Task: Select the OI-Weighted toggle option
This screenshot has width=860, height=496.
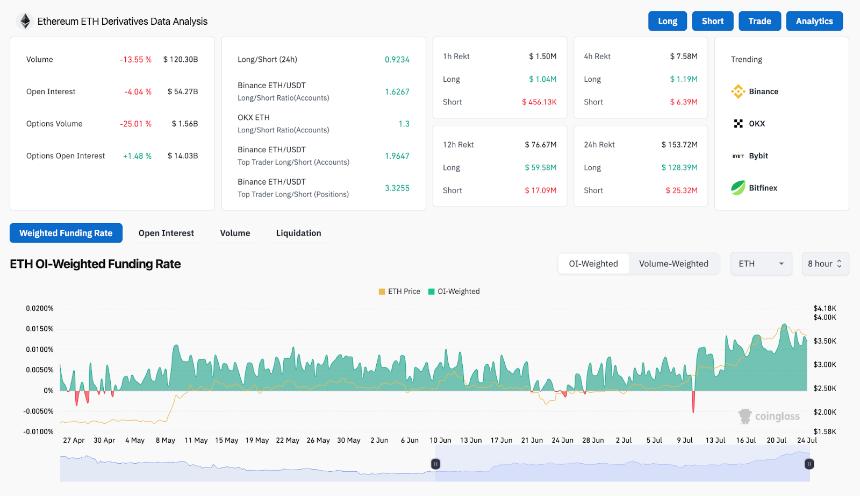Action: coord(593,264)
